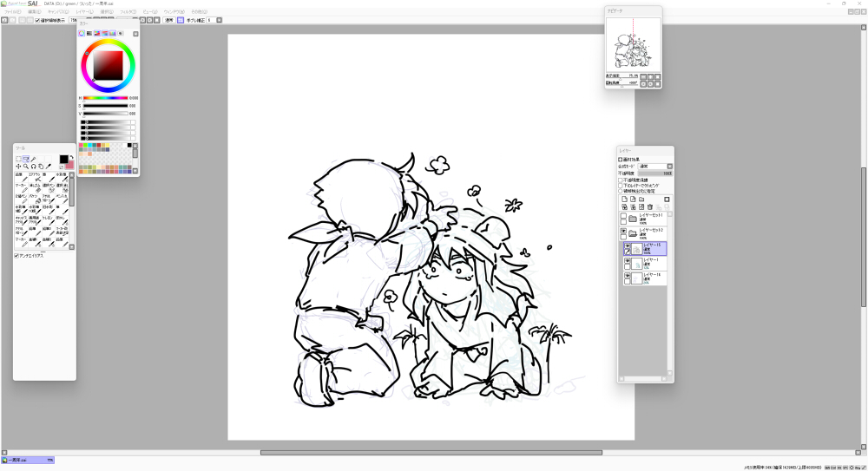The width and height of the screenshot is (868, 471).
Task: Click the color wheel mode icon
Action: pyautogui.click(x=82, y=33)
